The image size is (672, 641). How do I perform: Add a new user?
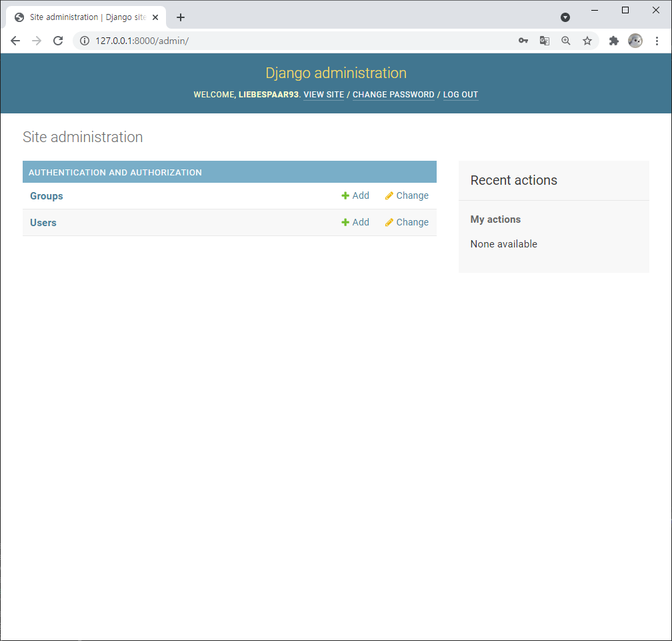(x=355, y=222)
